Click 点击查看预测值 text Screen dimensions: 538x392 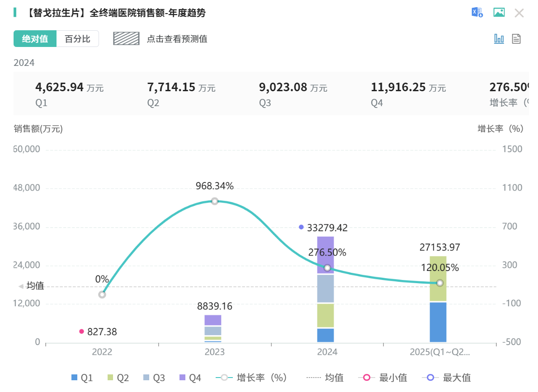click(x=177, y=39)
